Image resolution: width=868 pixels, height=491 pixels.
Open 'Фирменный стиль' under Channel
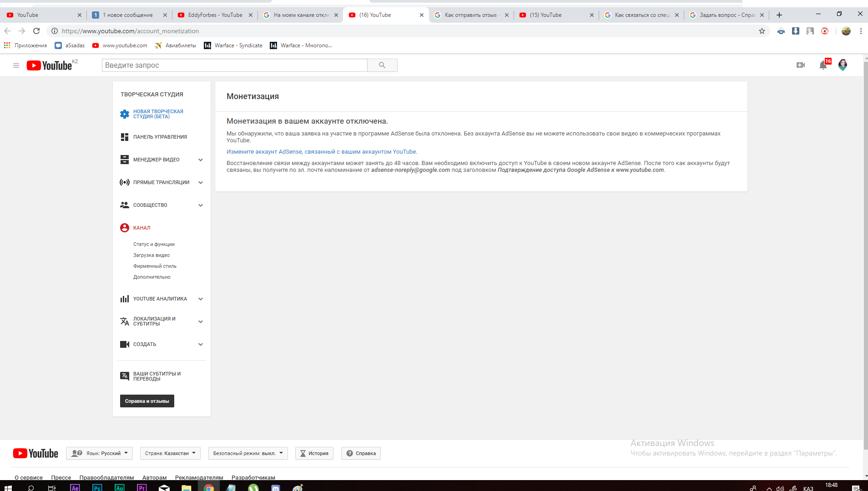[x=155, y=266]
